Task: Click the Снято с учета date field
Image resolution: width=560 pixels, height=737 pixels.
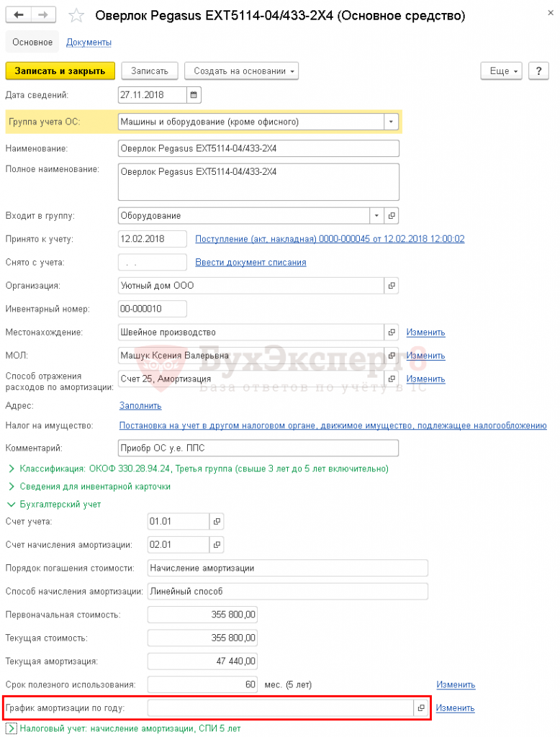Action: click(x=153, y=262)
